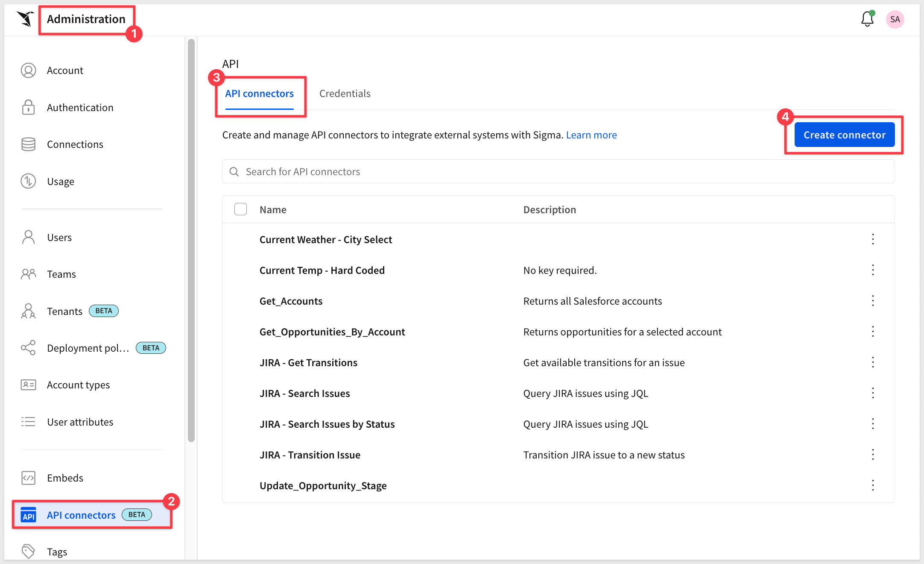Click the Authentication lock icon
The width and height of the screenshot is (924, 564).
[x=28, y=107]
